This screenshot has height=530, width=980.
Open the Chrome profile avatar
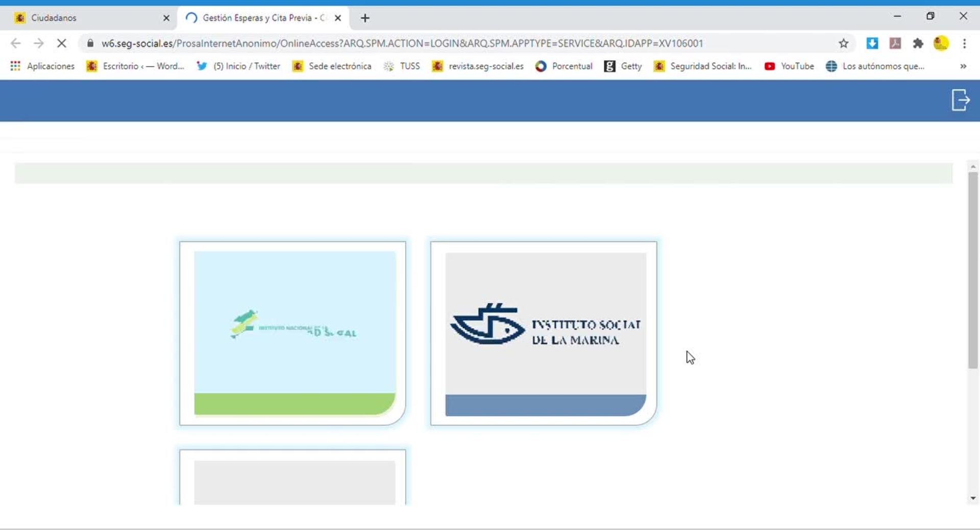point(941,43)
